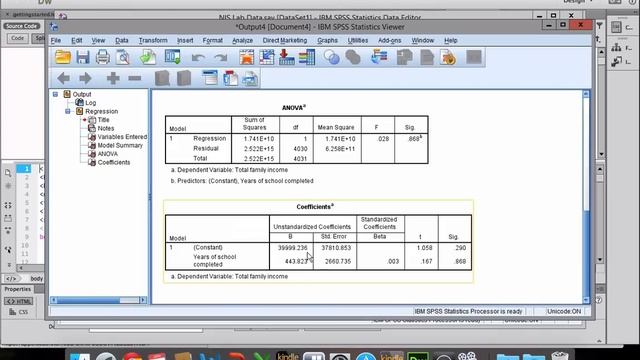Open the Analyze menu

pos(242,40)
